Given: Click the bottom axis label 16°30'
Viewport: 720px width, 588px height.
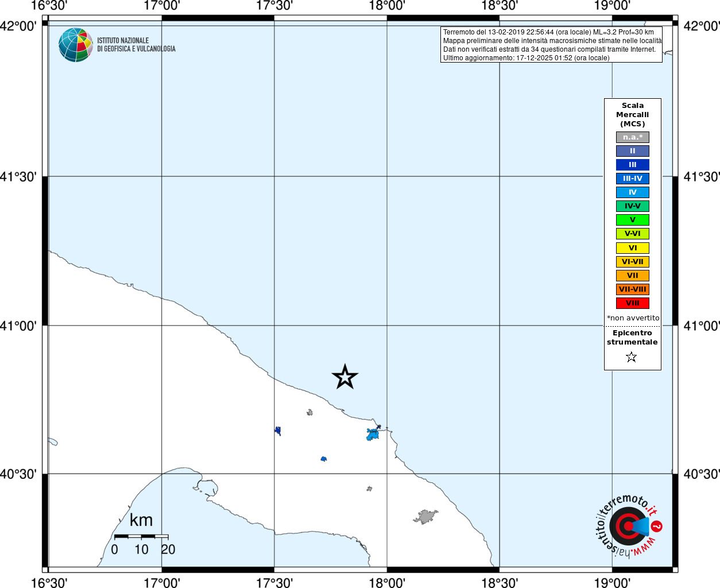Looking at the screenshot, I should coord(49,582).
